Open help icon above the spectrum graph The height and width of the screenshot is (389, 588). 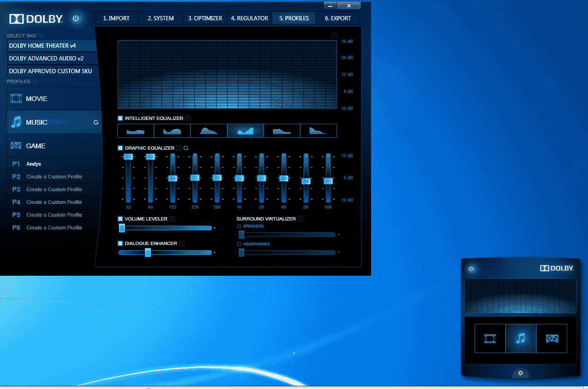[334, 35]
